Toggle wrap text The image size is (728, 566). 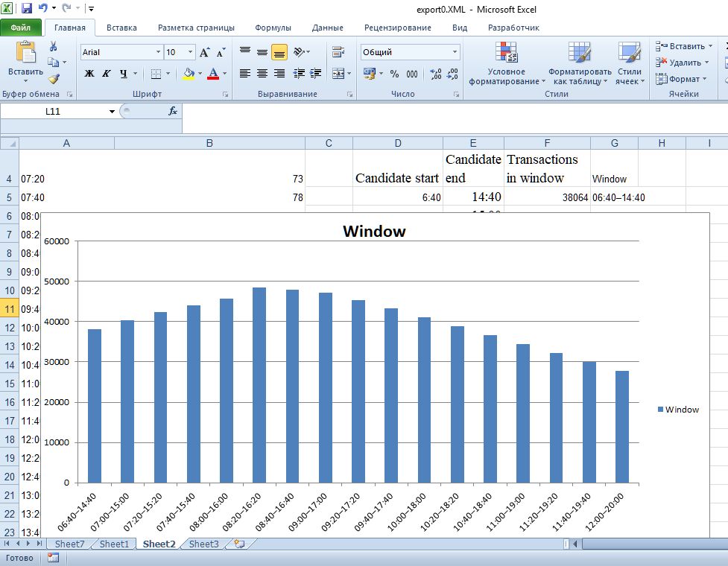point(338,52)
